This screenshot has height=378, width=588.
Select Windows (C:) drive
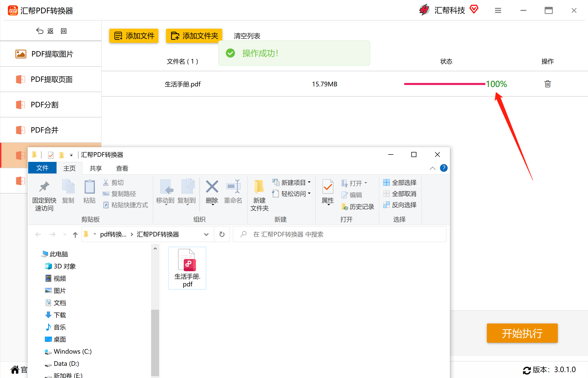[68, 351]
